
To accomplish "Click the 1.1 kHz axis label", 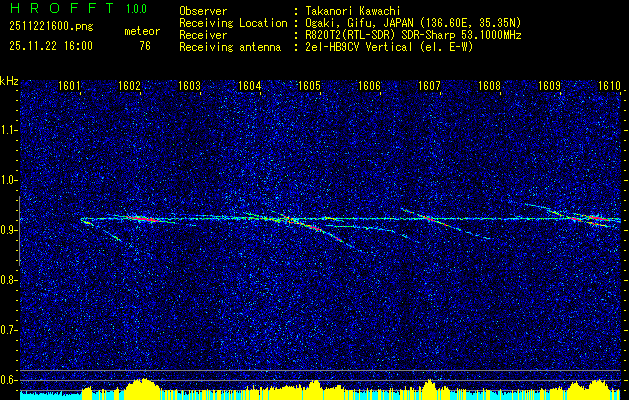I will click(8, 130).
